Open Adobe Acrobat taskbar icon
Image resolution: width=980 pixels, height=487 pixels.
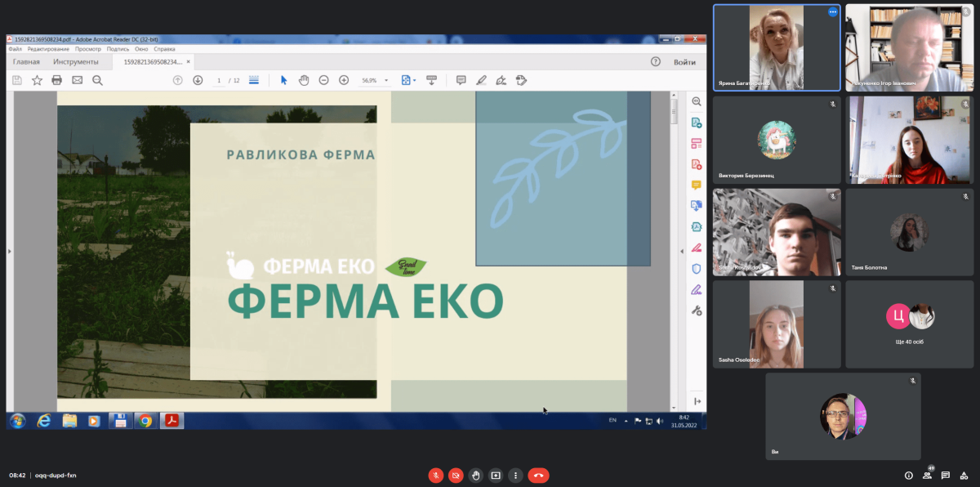tap(171, 421)
